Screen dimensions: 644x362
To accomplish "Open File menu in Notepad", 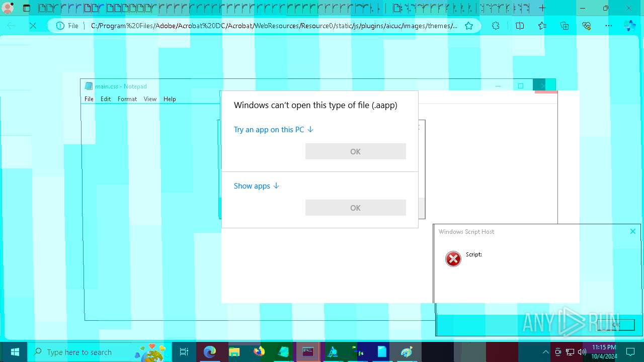I will [x=89, y=99].
